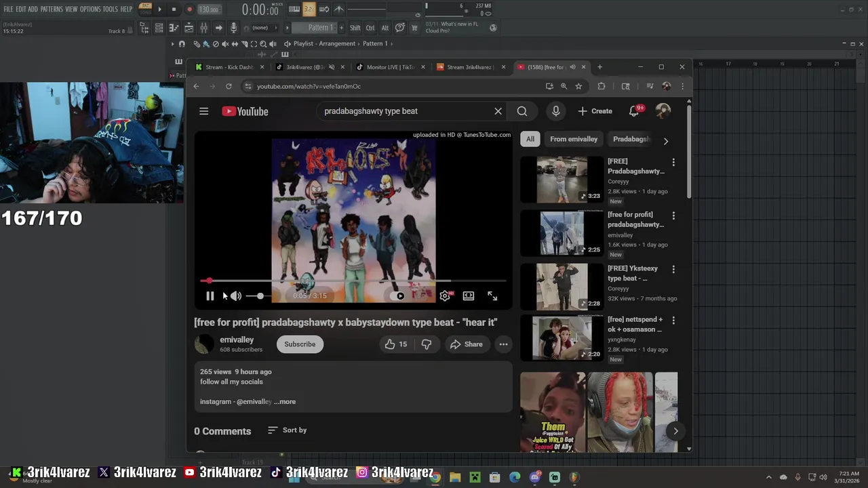Click the FL Studio microphone recording icon
868x488 pixels.
(x=233, y=28)
